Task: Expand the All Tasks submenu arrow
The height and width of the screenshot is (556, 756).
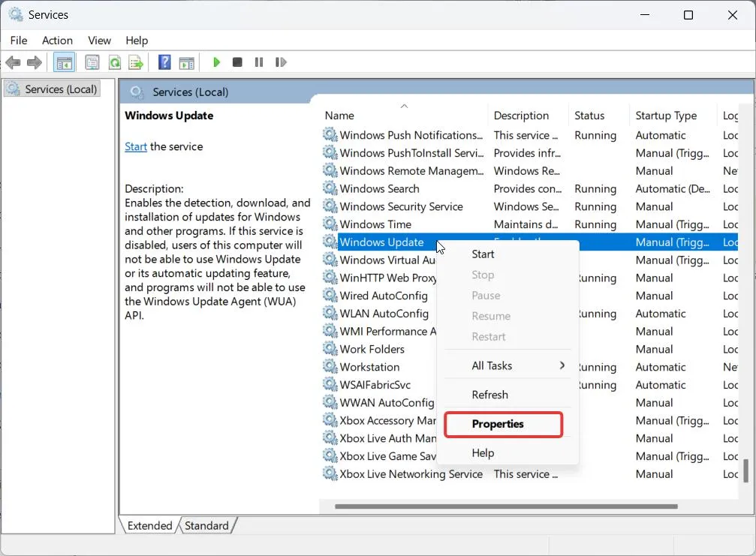Action: (x=562, y=365)
